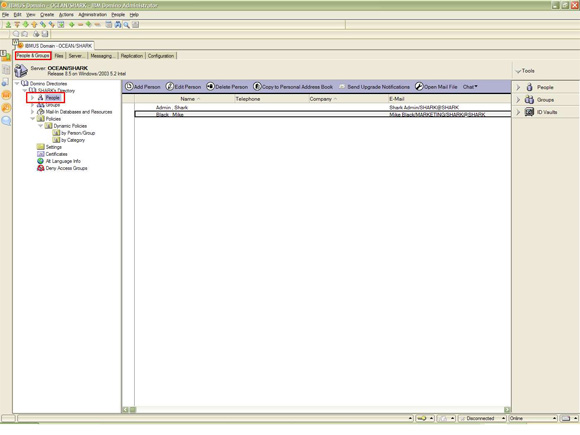Image resolution: width=580 pixels, height=435 pixels.
Task: Expand the People node in directory tree
Action: pos(33,98)
